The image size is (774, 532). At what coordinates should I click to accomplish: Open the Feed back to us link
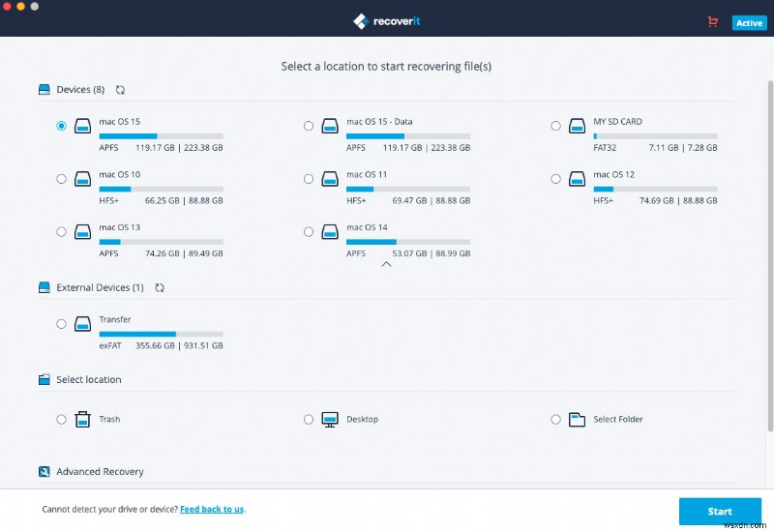coord(211,509)
